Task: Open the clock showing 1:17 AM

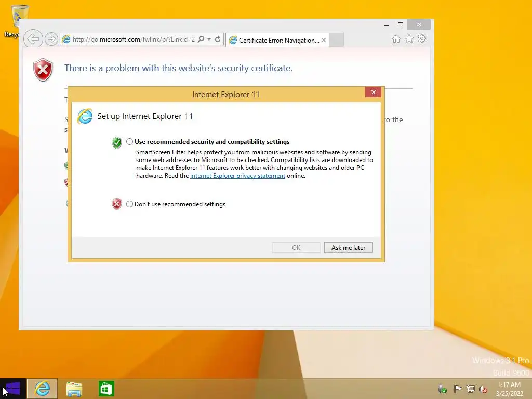Action: click(509, 389)
